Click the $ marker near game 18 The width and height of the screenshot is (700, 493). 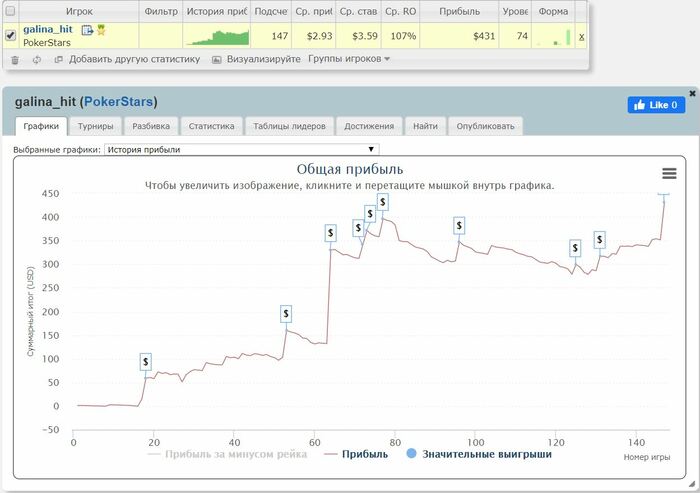(146, 362)
